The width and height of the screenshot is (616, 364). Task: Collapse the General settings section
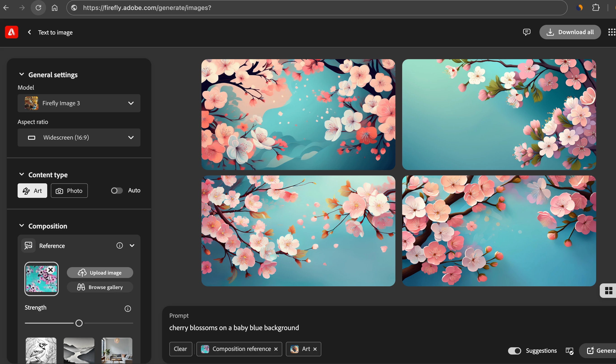click(22, 75)
